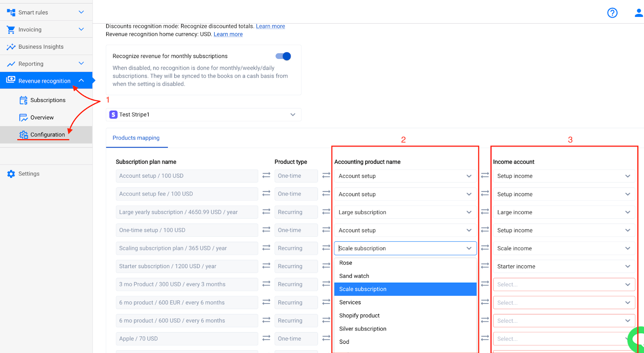Open discounts recognition Learn more link
Image resolution: width=644 pixels, height=353 pixels.
pos(270,26)
